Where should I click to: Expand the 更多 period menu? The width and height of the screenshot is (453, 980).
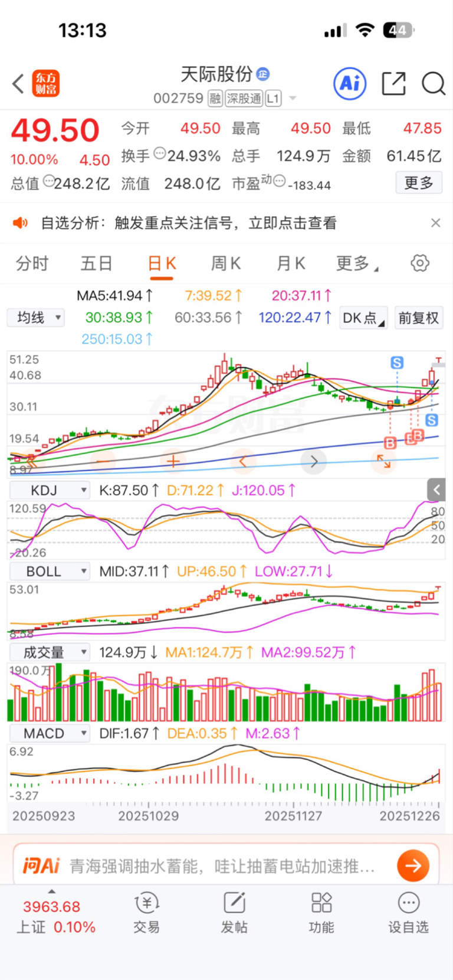point(357,263)
